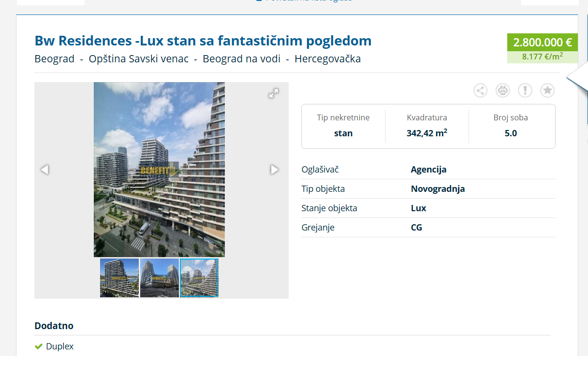
Task: Click the location text Beograd
Action: tap(55, 59)
